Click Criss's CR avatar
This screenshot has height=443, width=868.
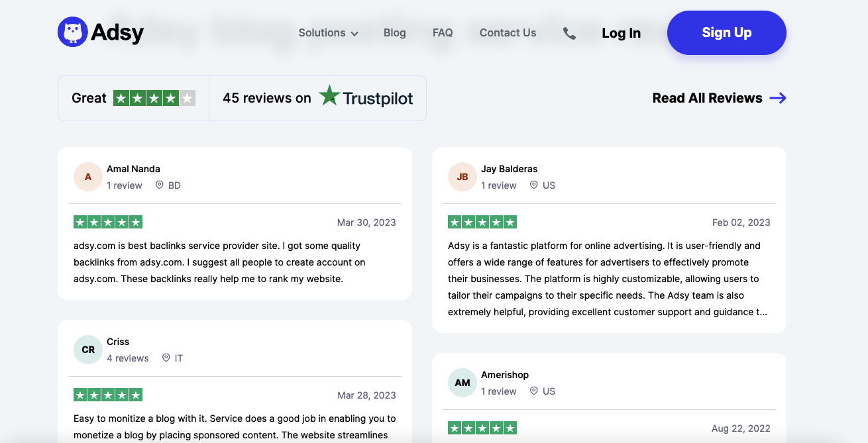(88, 350)
